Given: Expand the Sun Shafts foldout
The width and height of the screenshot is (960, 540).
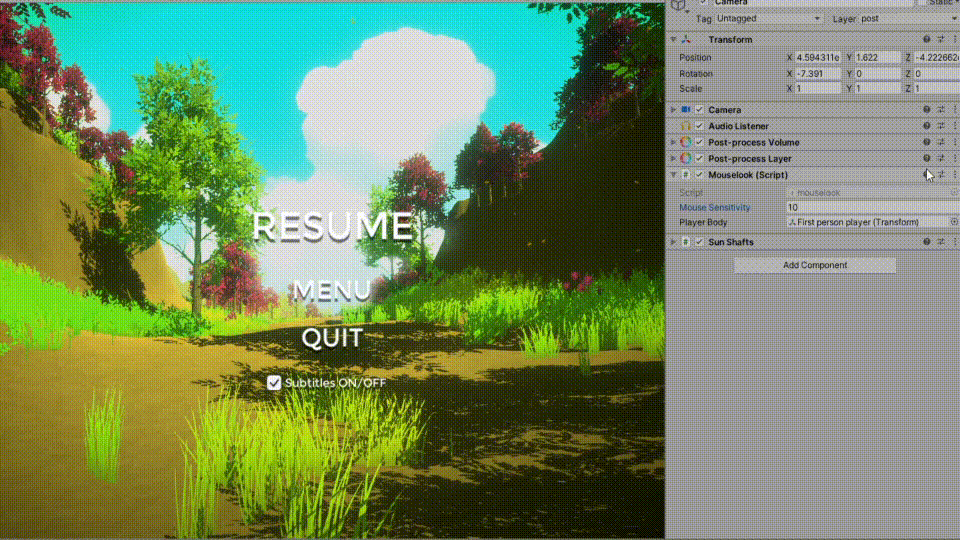Looking at the screenshot, I should [x=673, y=242].
